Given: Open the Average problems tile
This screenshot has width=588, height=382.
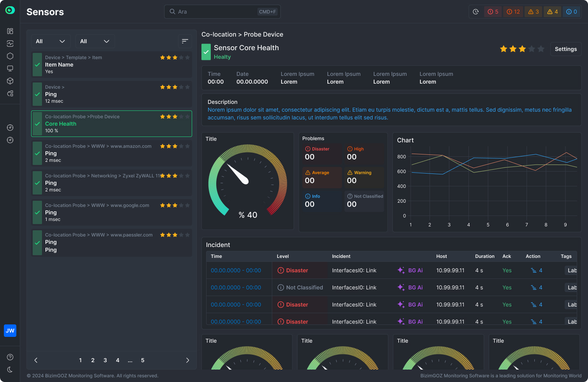Looking at the screenshot, I should click(322, 178).
